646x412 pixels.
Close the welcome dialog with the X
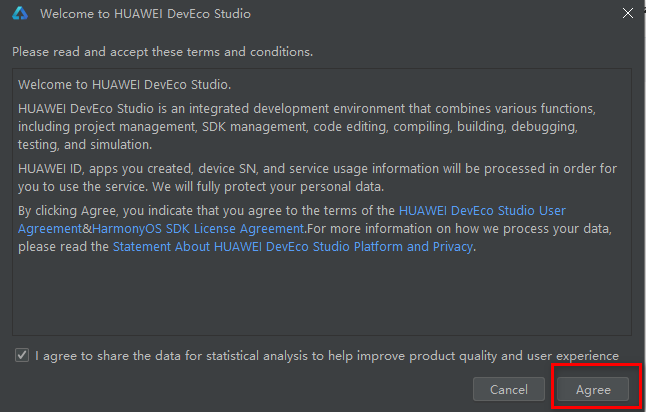tap(626, 14)
